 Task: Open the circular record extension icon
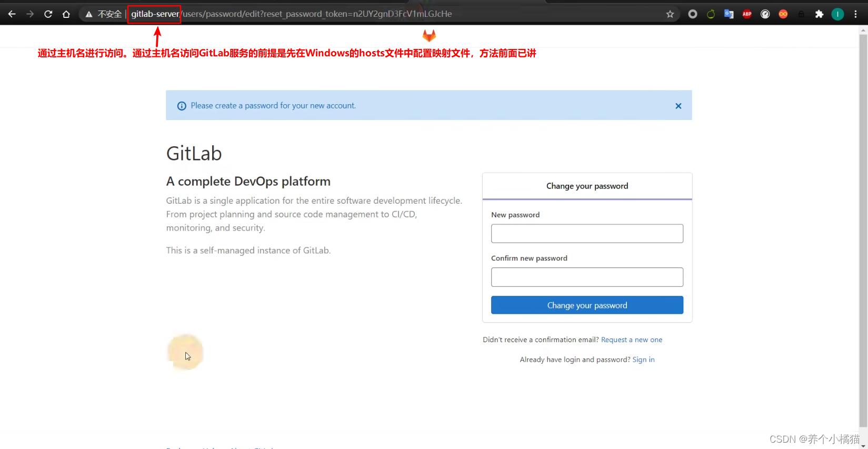[x=693, y=14]
